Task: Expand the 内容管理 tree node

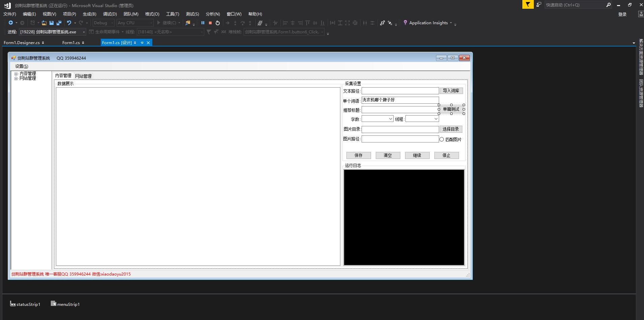Action: pyautogui.click(x=16, y=74)
